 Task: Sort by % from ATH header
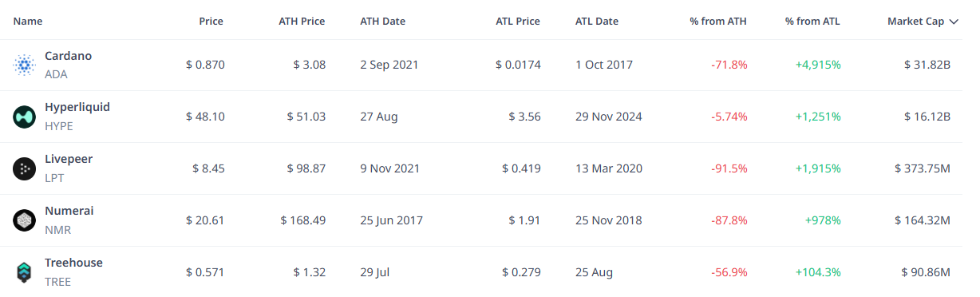pos(718,22)
